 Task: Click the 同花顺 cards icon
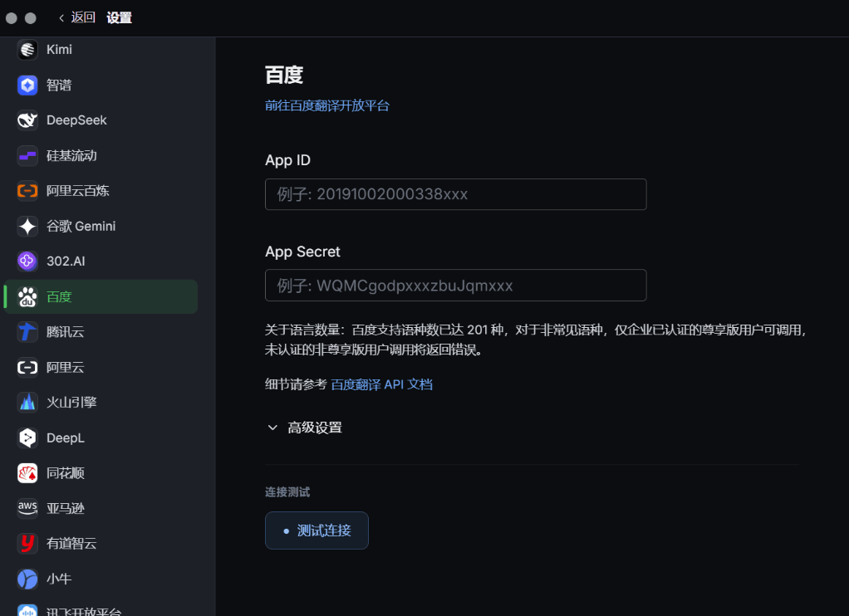[x=27, y=473]
